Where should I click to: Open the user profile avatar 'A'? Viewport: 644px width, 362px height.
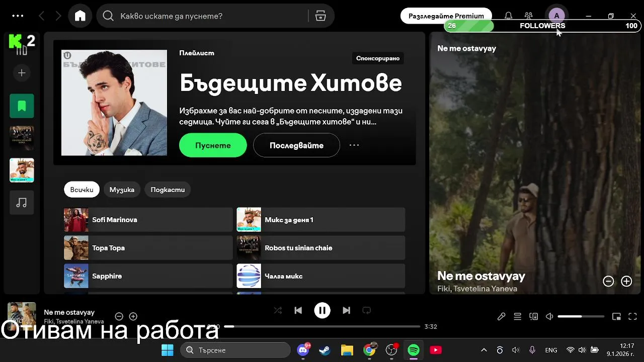coord(556,16)
